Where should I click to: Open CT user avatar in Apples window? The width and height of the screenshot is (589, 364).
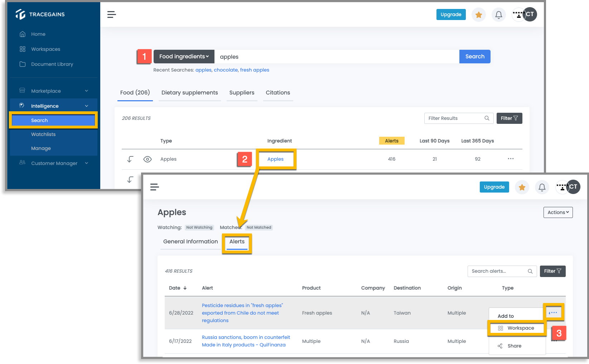click(573, 187)
